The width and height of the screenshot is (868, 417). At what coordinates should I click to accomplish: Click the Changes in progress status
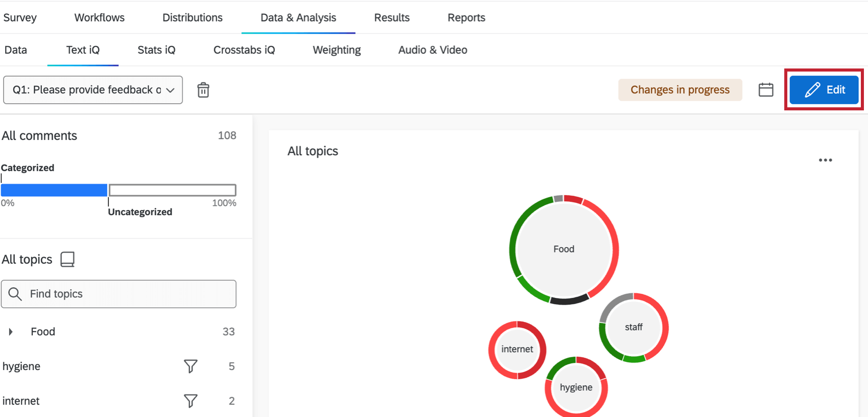point(680,90)
